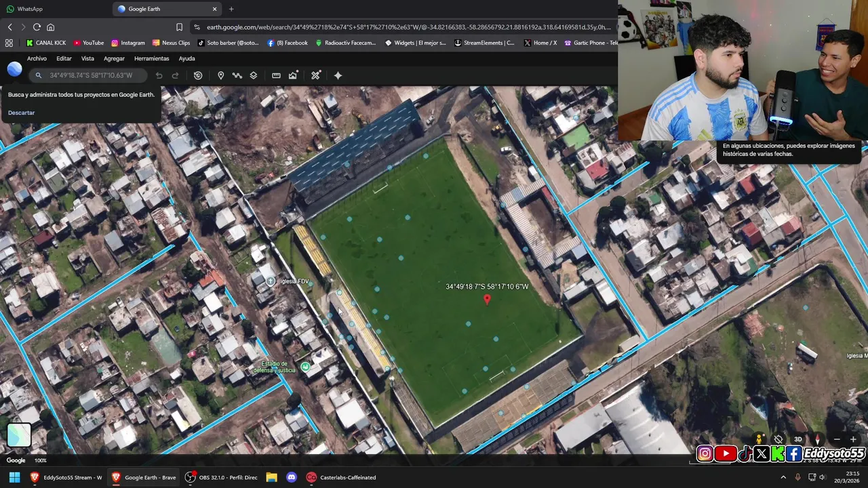
Task: Toggle location tracking crossed-circle icon
Action: (778, 439)
